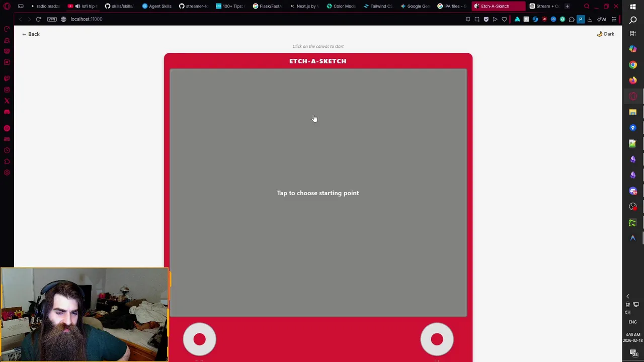Launch Google Chrome from the taskbar
The width and height of the screenshot is (644, 362).
(x=633, y=65)
